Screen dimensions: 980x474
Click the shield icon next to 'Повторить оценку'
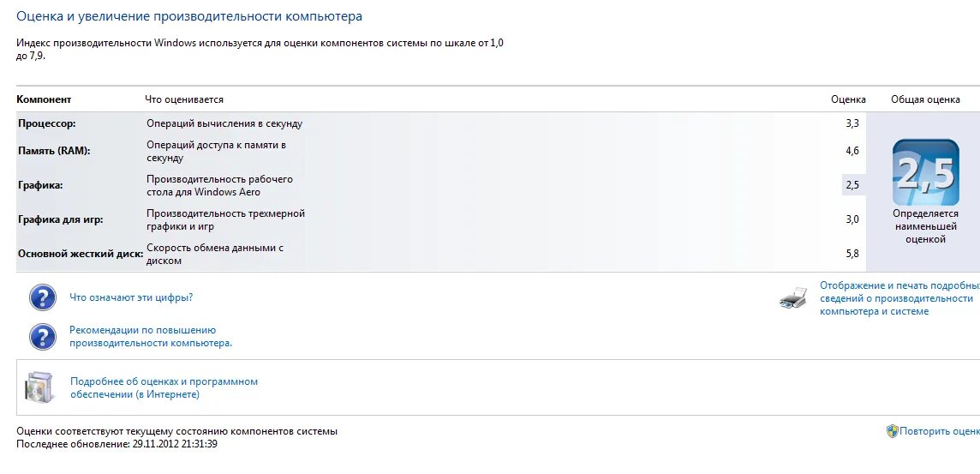coord(892,431)
